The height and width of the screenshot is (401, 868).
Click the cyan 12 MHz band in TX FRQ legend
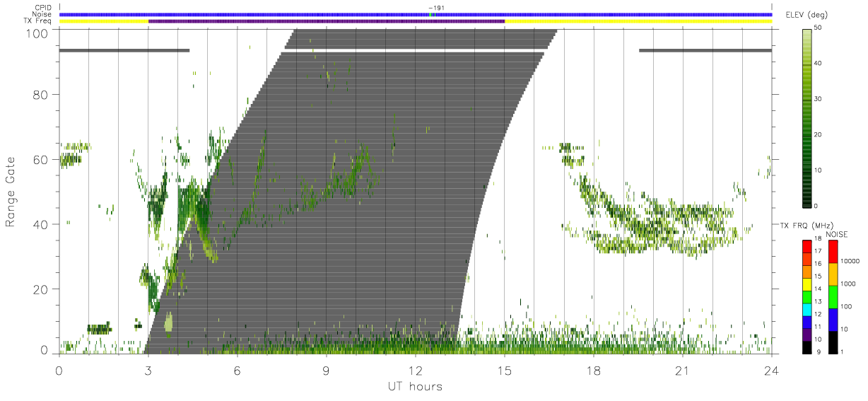(x=807, y=308)
